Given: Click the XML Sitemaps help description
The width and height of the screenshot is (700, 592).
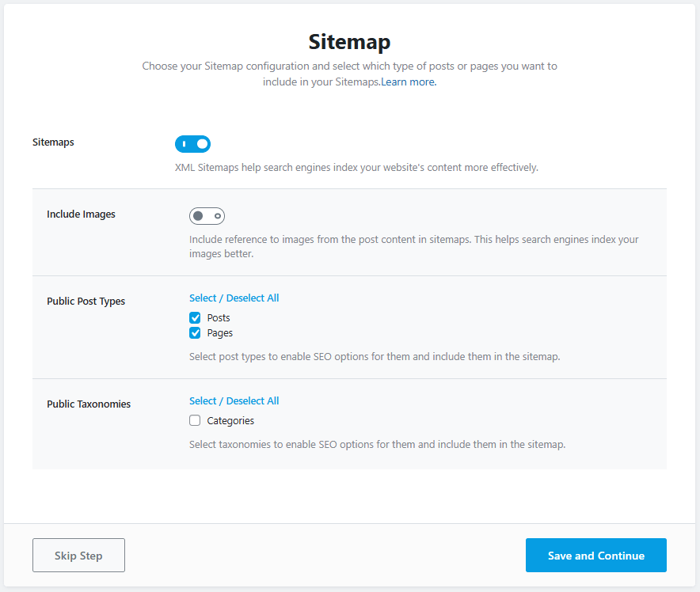Looking at the screenshot, I should 356,168.
